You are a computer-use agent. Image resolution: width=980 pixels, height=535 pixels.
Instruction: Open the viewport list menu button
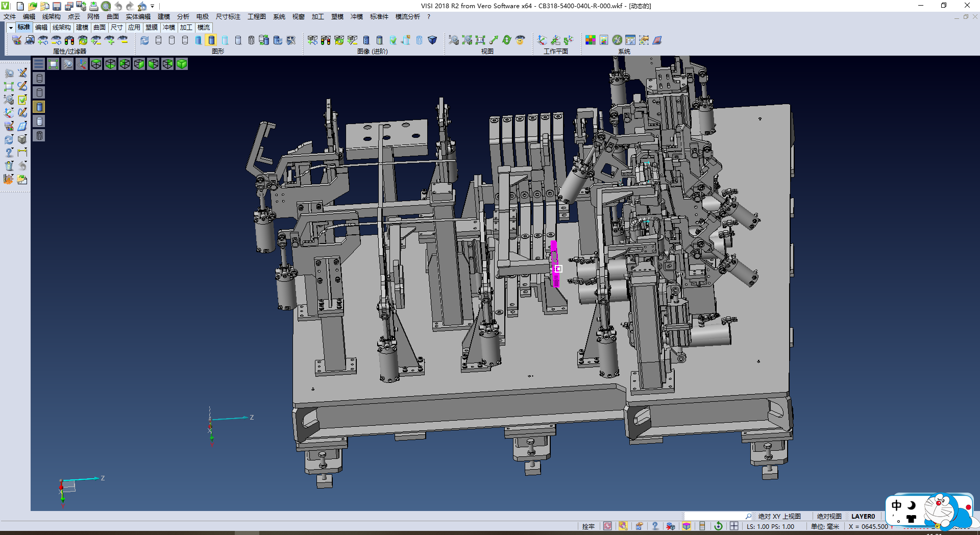point(39,64)
